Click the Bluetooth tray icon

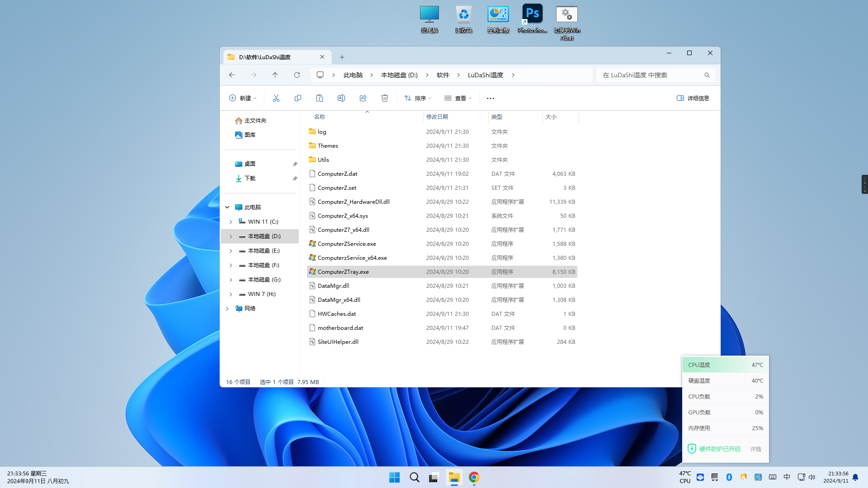(729, 477)
